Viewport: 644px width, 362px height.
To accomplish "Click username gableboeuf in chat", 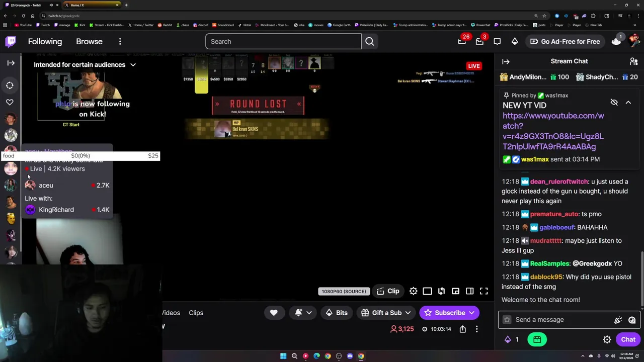I will point(556,227).
